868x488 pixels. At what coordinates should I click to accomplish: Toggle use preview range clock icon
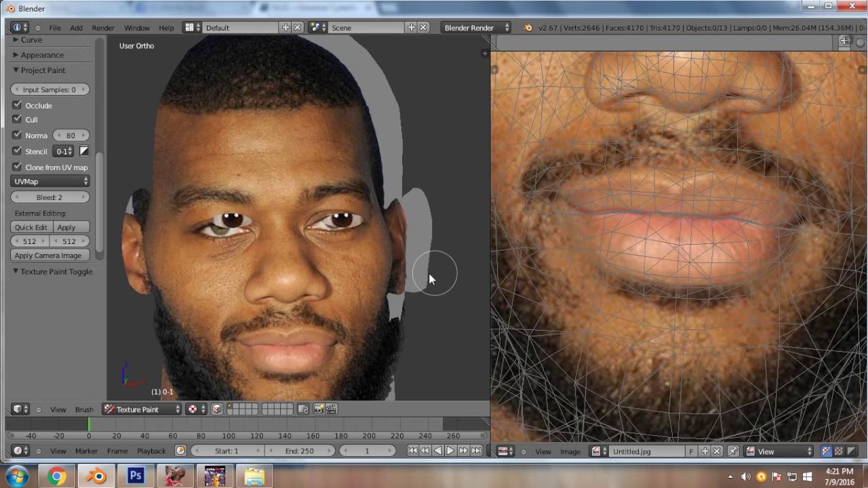[180, 451]
